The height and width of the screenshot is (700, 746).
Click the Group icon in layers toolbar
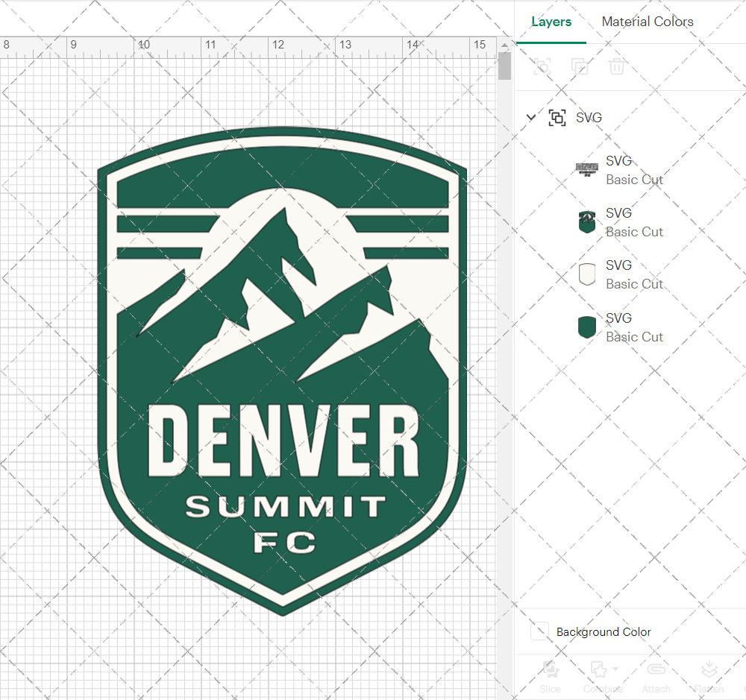[542, 66]
